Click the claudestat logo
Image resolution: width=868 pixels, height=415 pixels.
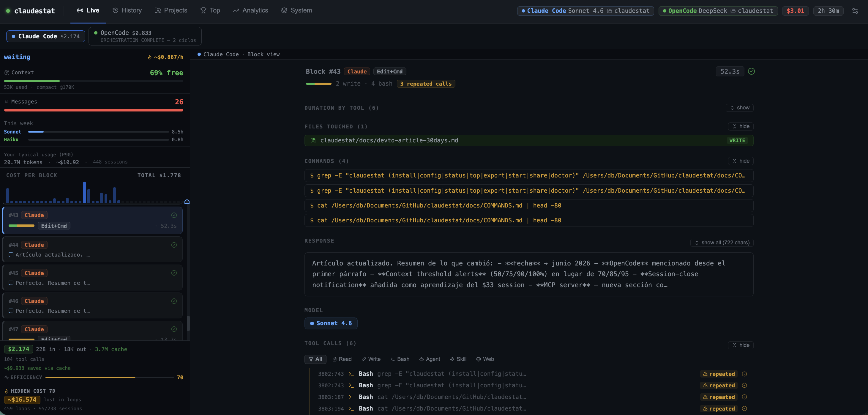30,11
